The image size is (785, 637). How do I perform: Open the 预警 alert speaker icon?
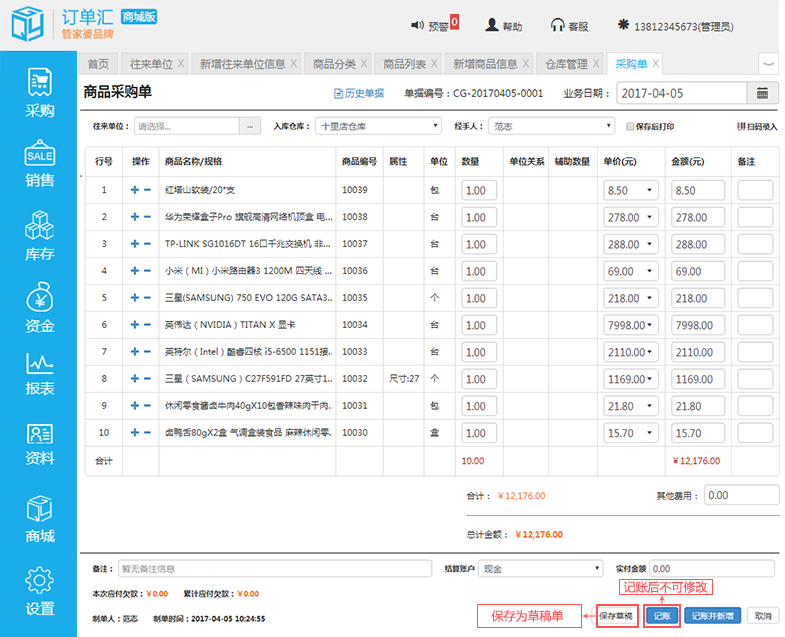pyautogui.click(x=417, y=25)
